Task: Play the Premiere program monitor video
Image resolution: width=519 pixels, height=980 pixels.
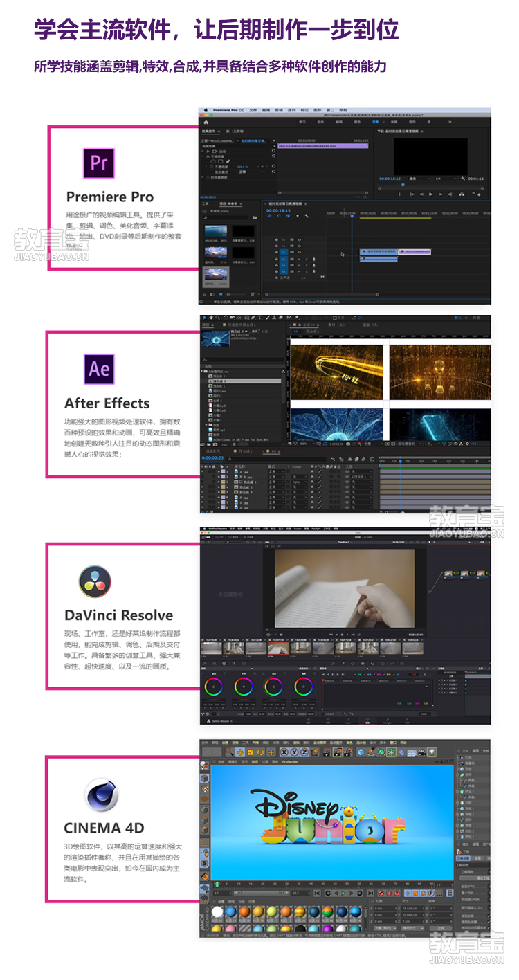Action: [430, 194]
